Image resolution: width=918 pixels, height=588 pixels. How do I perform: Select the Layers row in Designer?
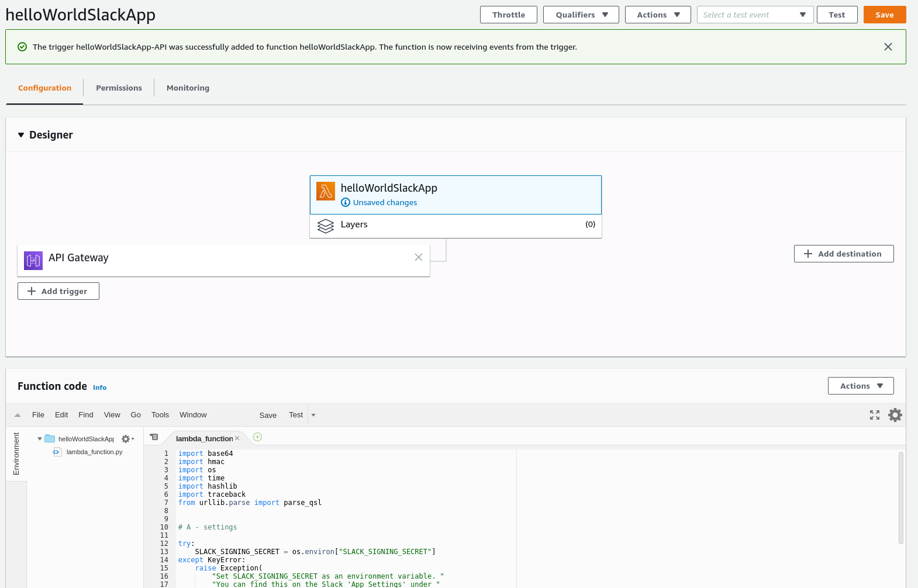[x=455, y=226]
